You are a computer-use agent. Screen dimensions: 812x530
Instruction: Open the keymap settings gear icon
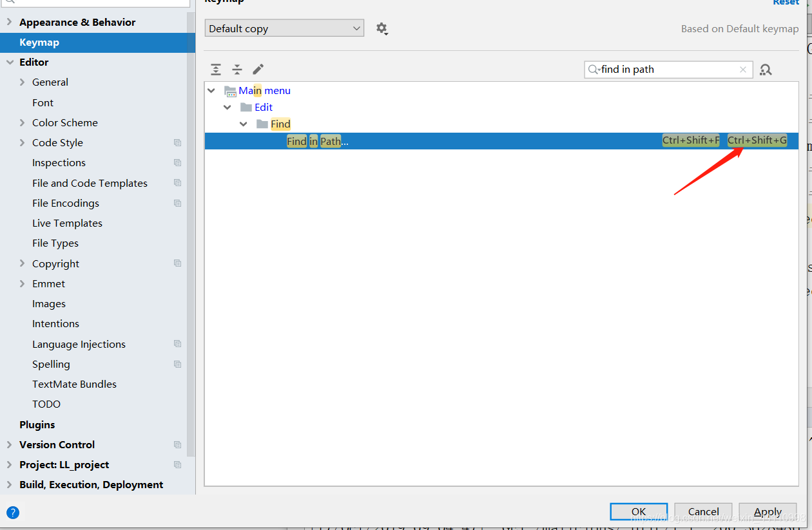click(x=382, y=28)
